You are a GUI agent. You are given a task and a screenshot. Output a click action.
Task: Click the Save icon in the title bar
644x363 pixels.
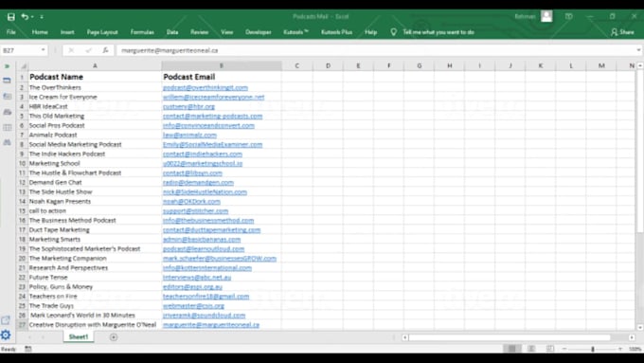pyautogui.click(x=11, y=17)
